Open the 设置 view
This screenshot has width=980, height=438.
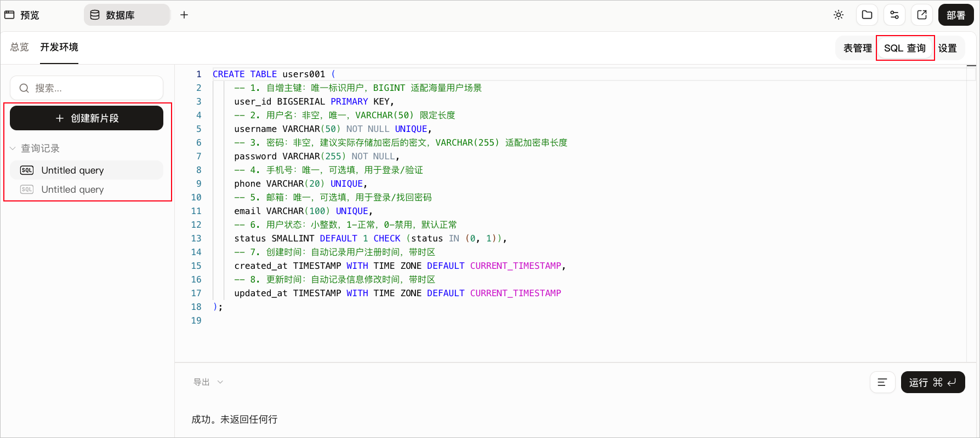(x=948, y=48)
